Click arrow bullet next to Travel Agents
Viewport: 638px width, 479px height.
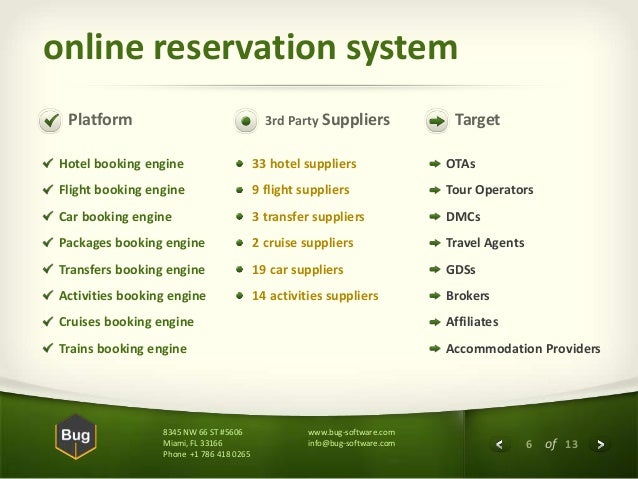(435, 243)
